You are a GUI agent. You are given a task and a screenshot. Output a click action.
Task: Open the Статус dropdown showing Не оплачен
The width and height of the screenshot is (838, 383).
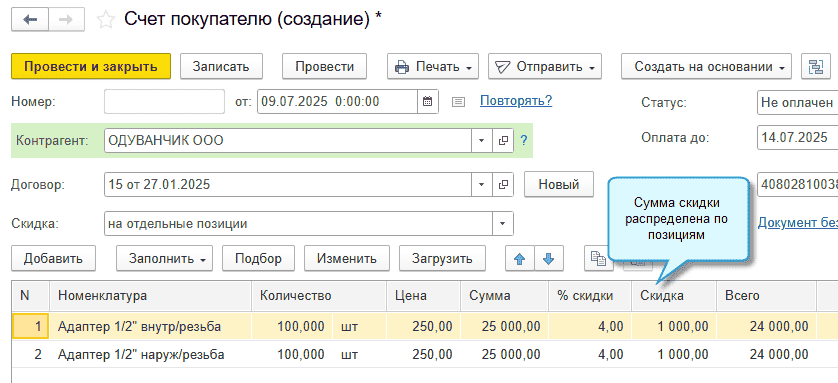[797, 102]
